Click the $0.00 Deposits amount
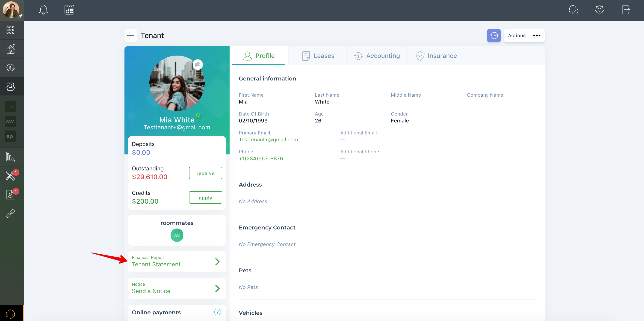 [x=141, y=153]
